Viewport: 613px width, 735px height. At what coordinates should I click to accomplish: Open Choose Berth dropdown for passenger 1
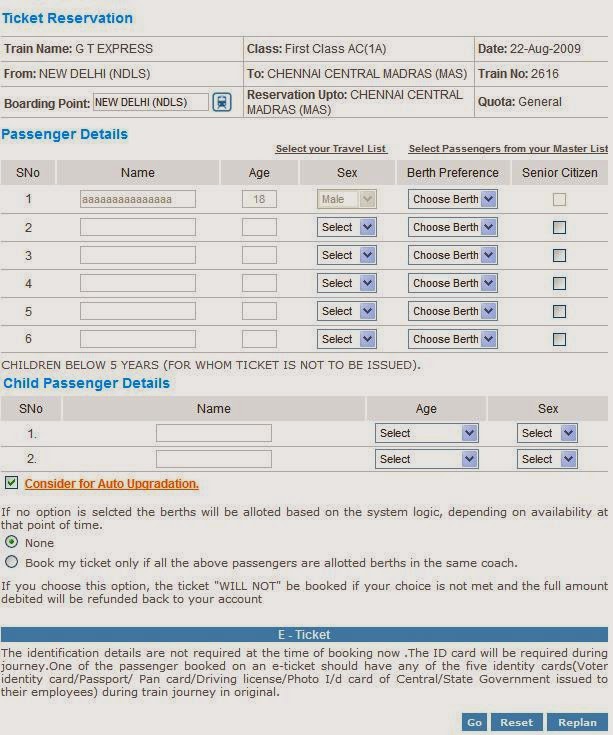453,199
